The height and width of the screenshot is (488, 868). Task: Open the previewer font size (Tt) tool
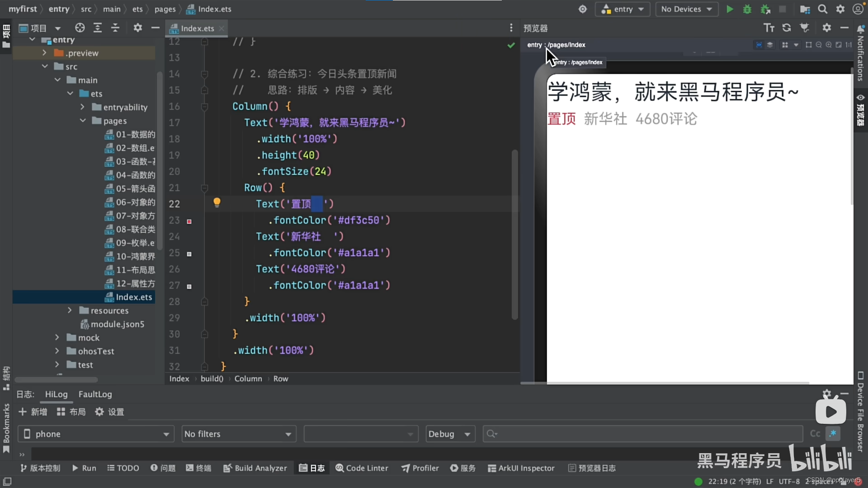(769, 28)
